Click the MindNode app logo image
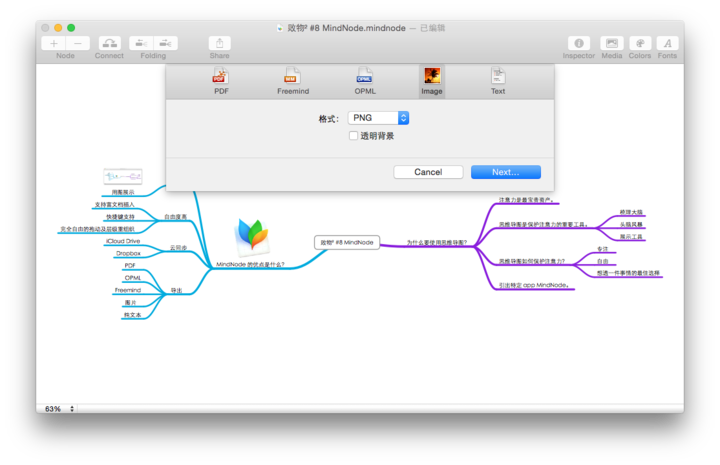 tap(251, 237)
